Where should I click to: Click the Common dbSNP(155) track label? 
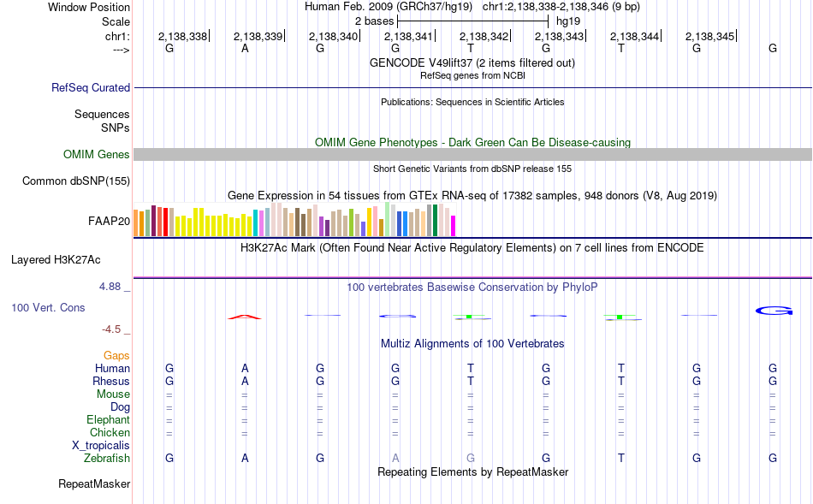tap(76, 181)
